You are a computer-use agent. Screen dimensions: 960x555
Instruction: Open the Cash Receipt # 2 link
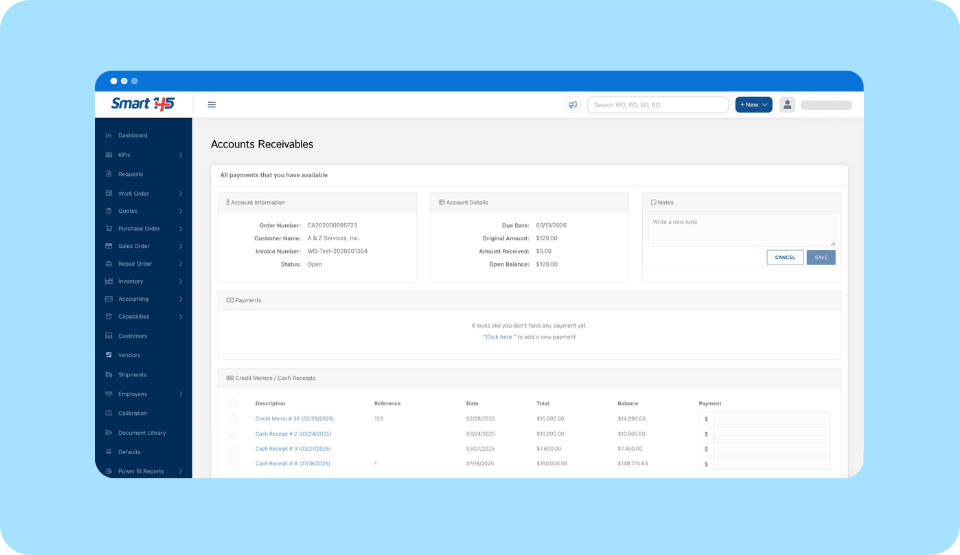pos(293,434)
